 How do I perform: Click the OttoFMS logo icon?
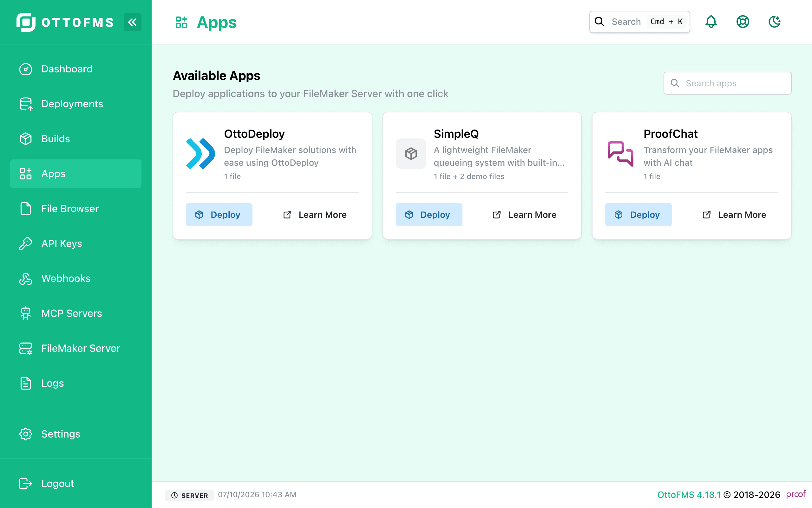point(26,22)
